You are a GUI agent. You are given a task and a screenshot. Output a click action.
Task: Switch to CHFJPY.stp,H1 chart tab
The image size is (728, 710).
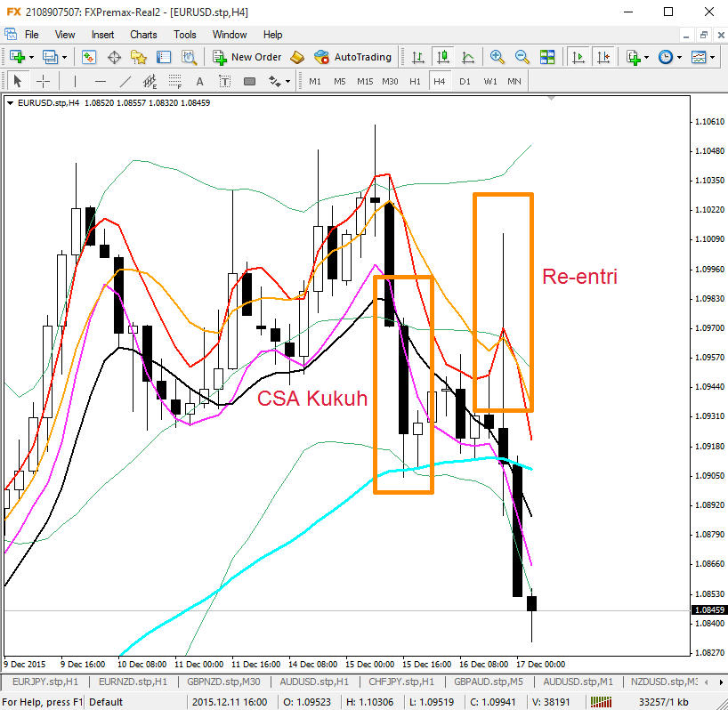pos(401,682)
